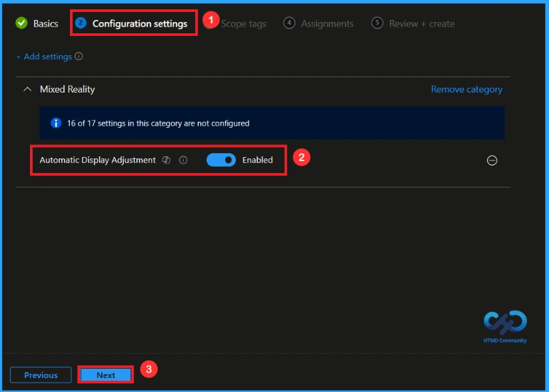This screenshot has height=392, width=549.
Task: Expand the Mixed Reality settings section
Action: [27, 89]
